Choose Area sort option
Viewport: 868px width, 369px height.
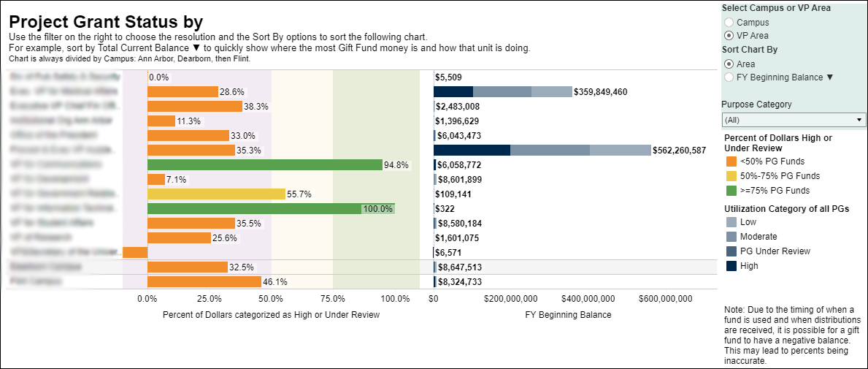tap(729, 64)
